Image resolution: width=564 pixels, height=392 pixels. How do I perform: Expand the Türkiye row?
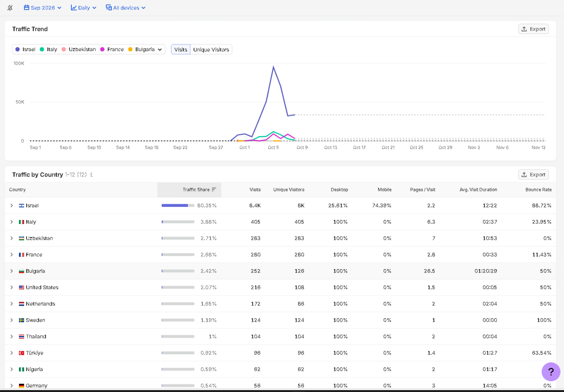pyautogui.click(x=11, y=353)
